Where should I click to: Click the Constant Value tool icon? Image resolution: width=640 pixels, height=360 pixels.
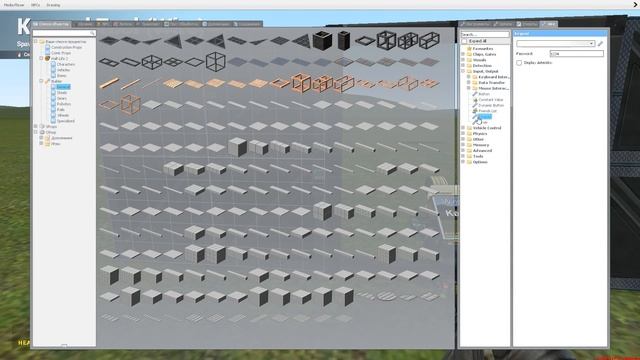pyautogui.click(x=475, y=100)
